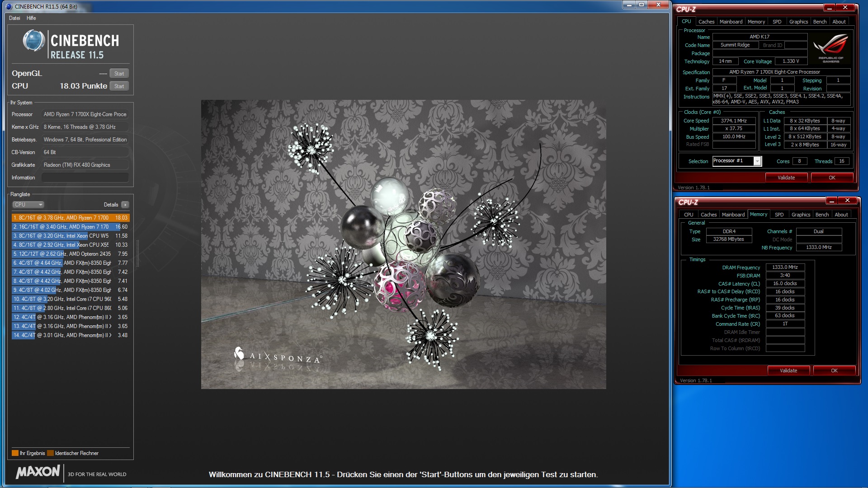868x488 pixels.
Task: Click the orange Ihr Ergebnis legend swatch
Action: point(15,453)
